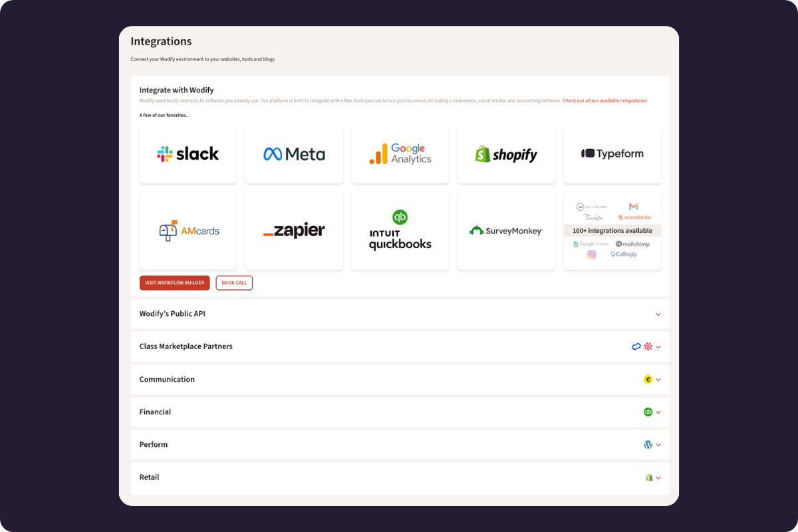Click the 'Wodify's Public API' heading
The height and width of the screenshot is (532, 798).
coord(172,314)
